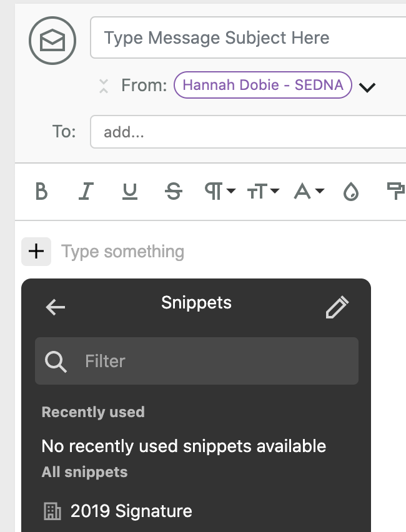Click the text highlight droplet icon
The height and width of the screenshot is (532, 406).
[351, 192]
